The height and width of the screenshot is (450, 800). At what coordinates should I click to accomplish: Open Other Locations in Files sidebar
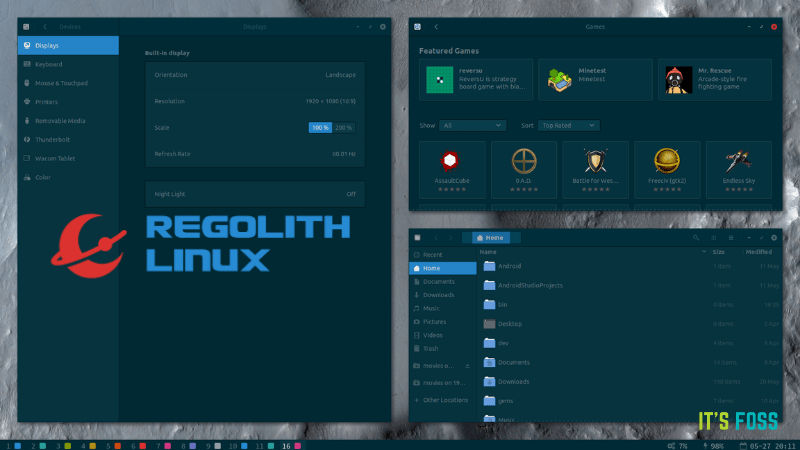pos(443,400)
